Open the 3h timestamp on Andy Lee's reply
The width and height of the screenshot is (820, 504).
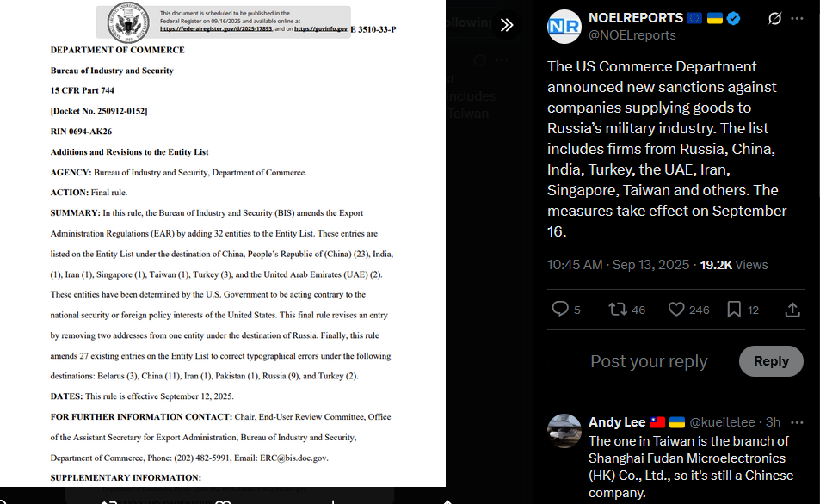click(x=773, y=422)
